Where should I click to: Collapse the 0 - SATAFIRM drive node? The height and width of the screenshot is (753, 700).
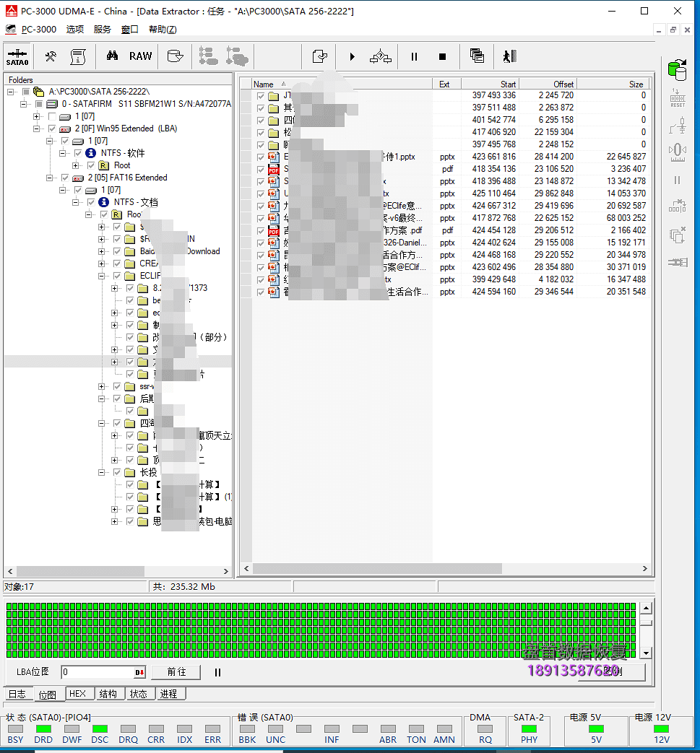pyautogui.click(x=23, y=104)
